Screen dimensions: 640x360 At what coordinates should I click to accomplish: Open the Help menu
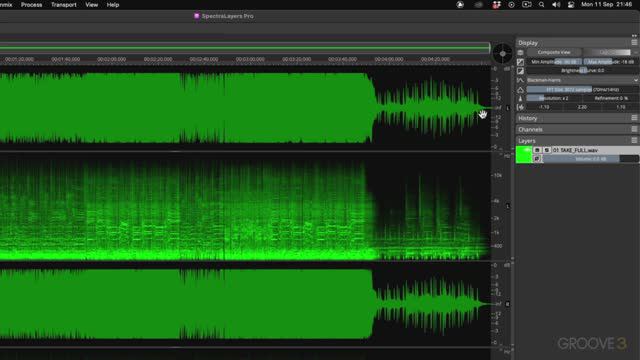[113, 5]
